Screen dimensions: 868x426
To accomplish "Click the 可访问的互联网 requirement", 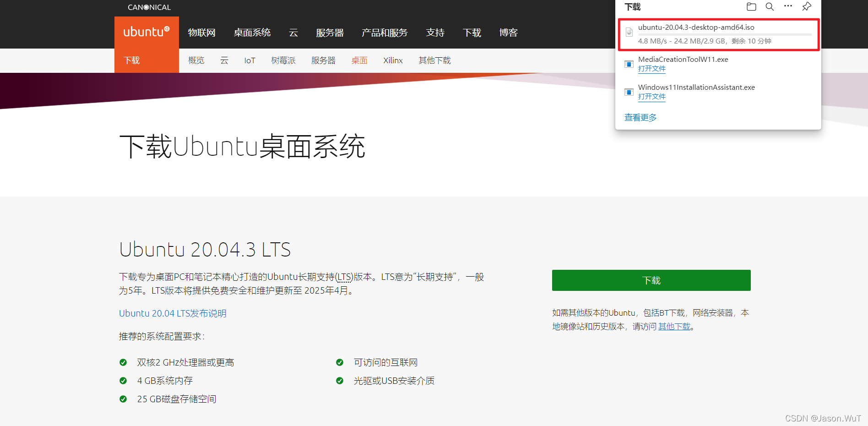I will click(385, 362).
